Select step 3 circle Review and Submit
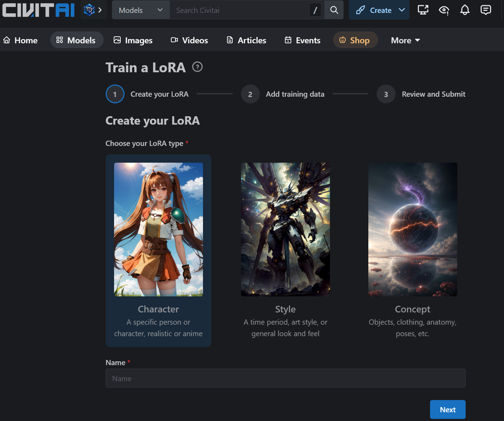 pyautogui.click(x=386, y=94)
